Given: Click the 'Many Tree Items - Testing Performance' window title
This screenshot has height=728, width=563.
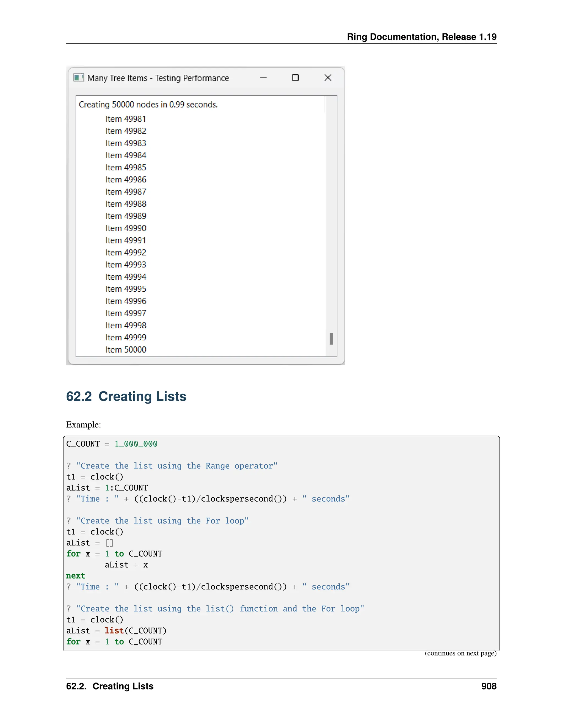Looking at the screenshot, I should [158, 78].
